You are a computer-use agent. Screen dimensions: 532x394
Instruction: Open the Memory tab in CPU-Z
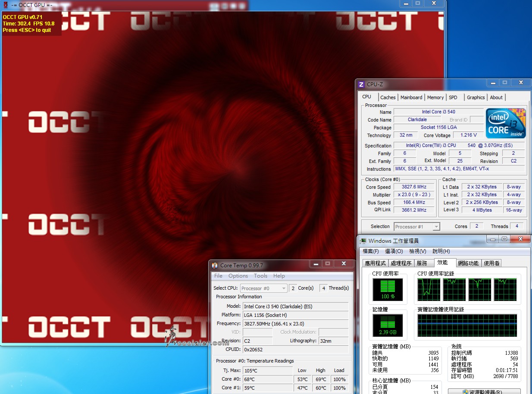tap(435, 97)
